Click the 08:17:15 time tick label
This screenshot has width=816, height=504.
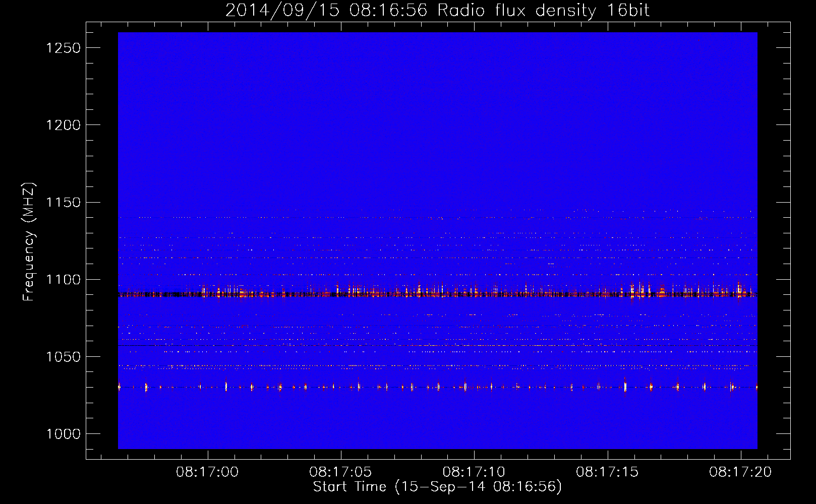tap(607, 472)
